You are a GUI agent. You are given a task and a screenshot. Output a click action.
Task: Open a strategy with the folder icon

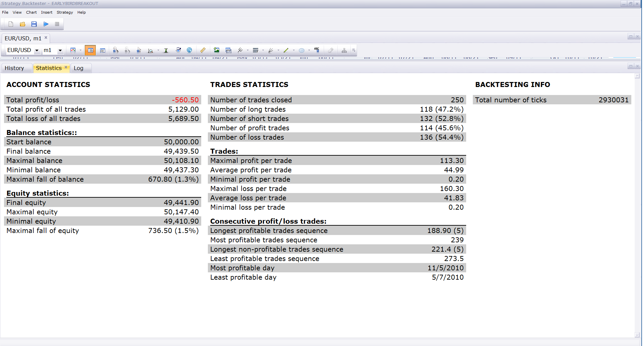(22, 24)
